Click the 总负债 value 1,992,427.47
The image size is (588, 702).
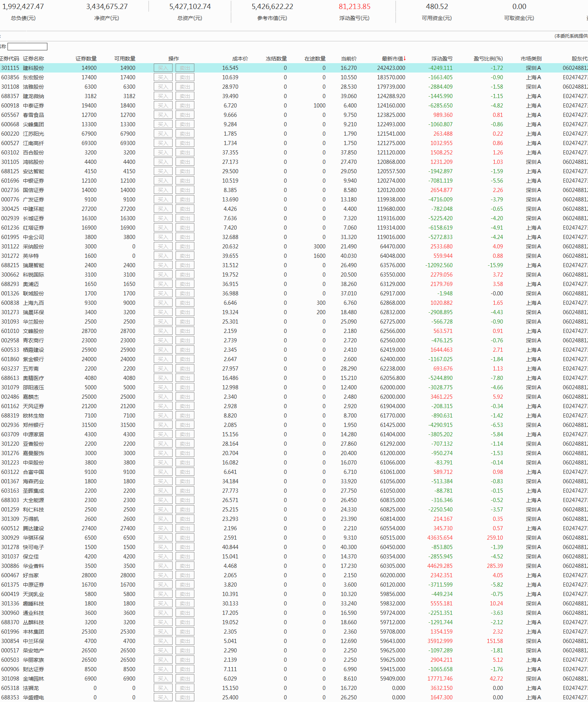tap(23, 7)
